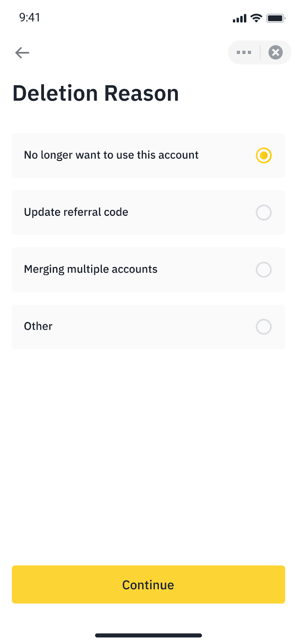Image resolution: width=297 pixels, height=644 pixels.
Task: Select the Update referral code radio button
Action: pyautogui.click(x=264, y=213)
